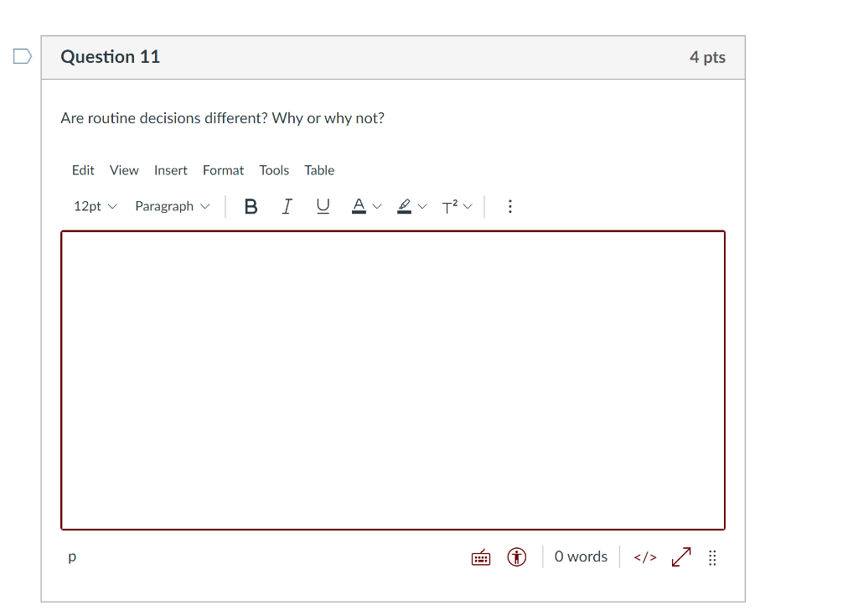This screenshot has width=858, height=616.
Task: Open the More options menu in the toolbar
Action: click(x=510, y=206)
